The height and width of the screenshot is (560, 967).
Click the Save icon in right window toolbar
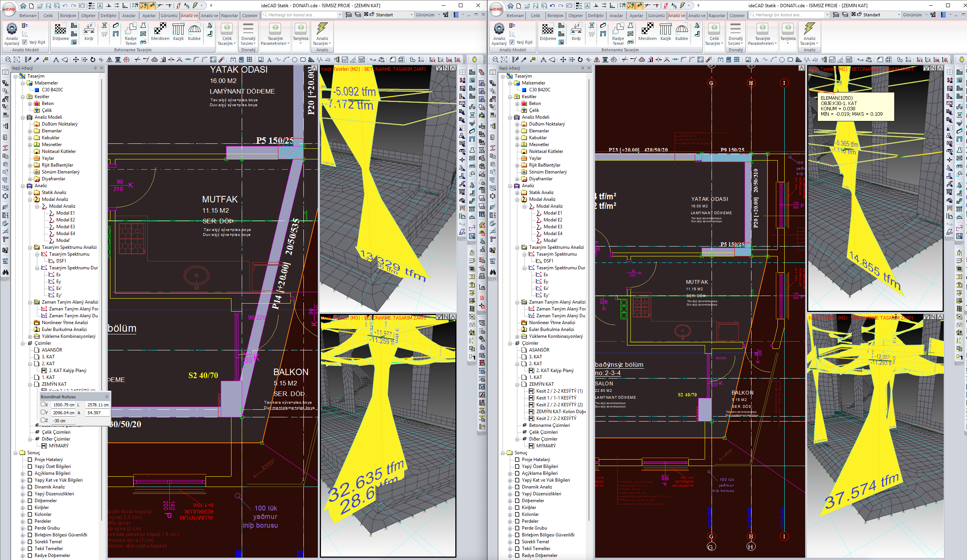[535, 5]
